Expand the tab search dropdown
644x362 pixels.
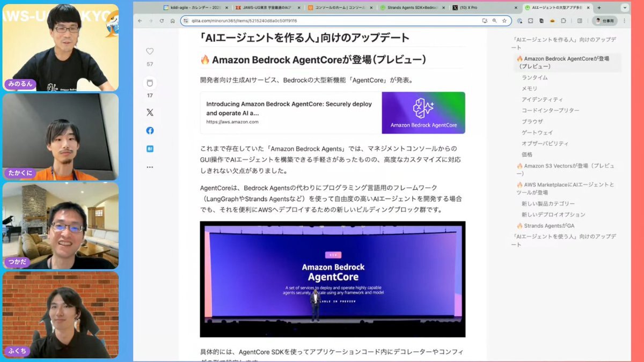(x=625, y=8)
